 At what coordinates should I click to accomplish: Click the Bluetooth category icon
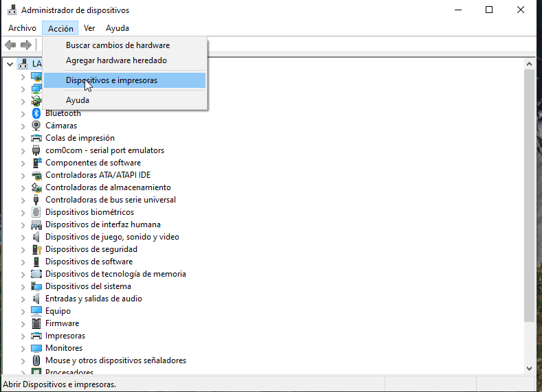tap(36, 113)
